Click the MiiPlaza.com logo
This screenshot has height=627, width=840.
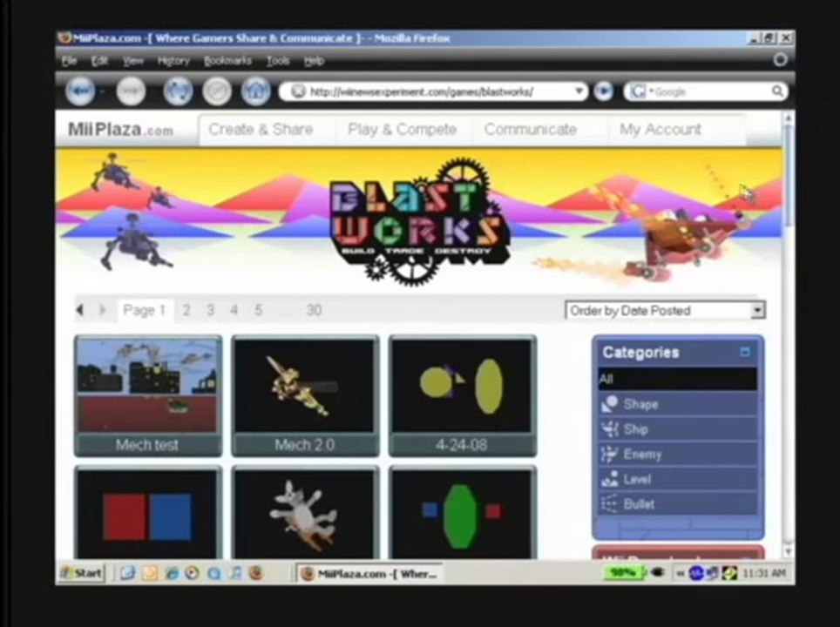point(120,130)
